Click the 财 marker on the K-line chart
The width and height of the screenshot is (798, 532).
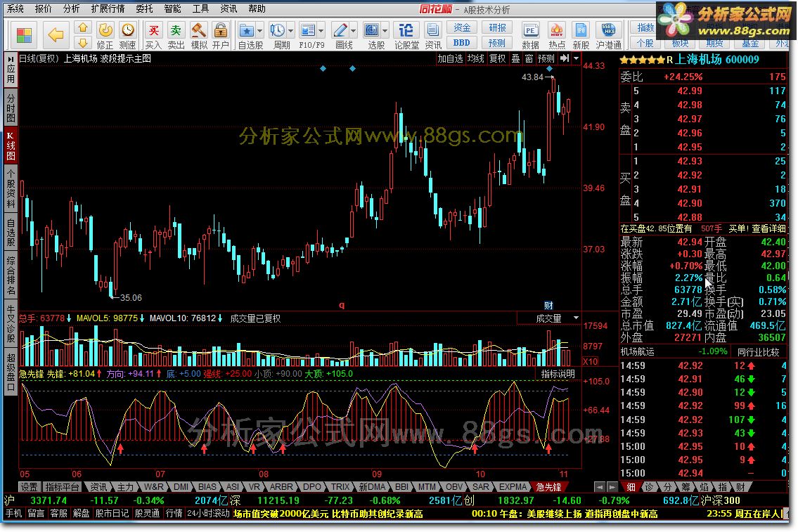coord(548,305)
